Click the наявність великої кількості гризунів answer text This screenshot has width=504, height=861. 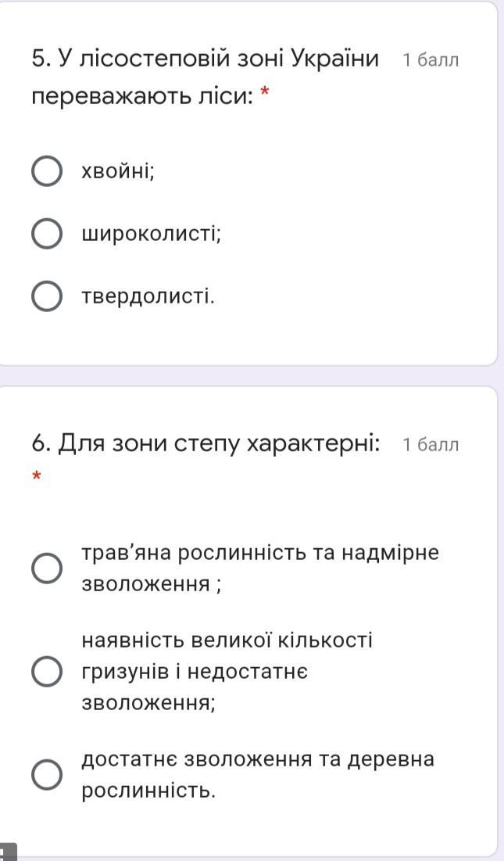pos(227,672)
